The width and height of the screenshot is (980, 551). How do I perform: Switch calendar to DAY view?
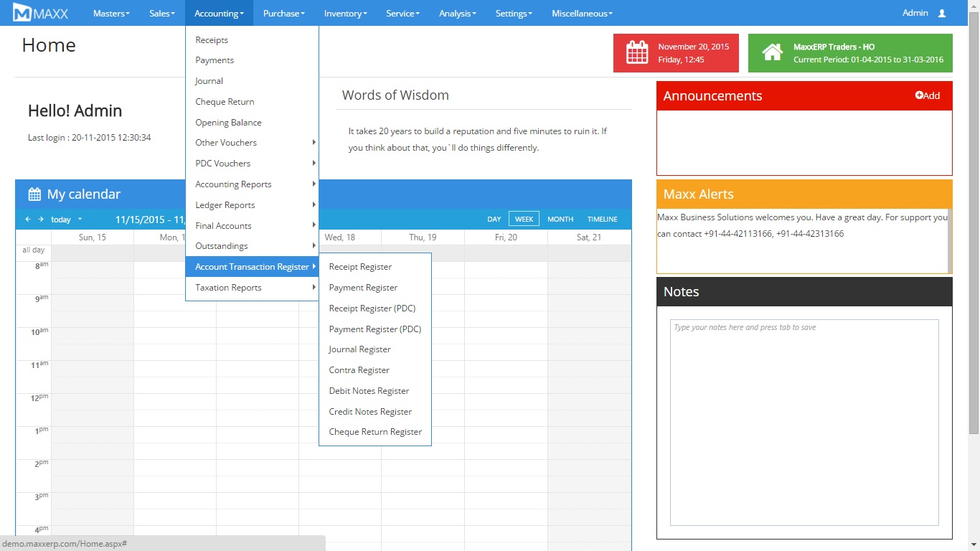point(494,220)
